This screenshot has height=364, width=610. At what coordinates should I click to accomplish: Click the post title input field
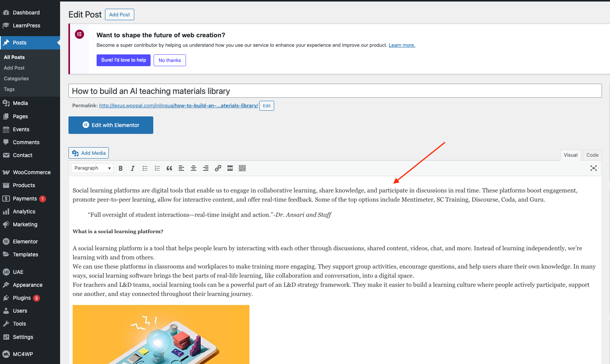[335, 91]
